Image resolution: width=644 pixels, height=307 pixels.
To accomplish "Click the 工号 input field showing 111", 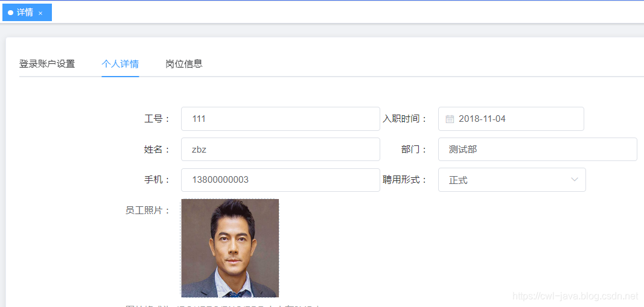I will pyautogui.click(x=281, y=119).
